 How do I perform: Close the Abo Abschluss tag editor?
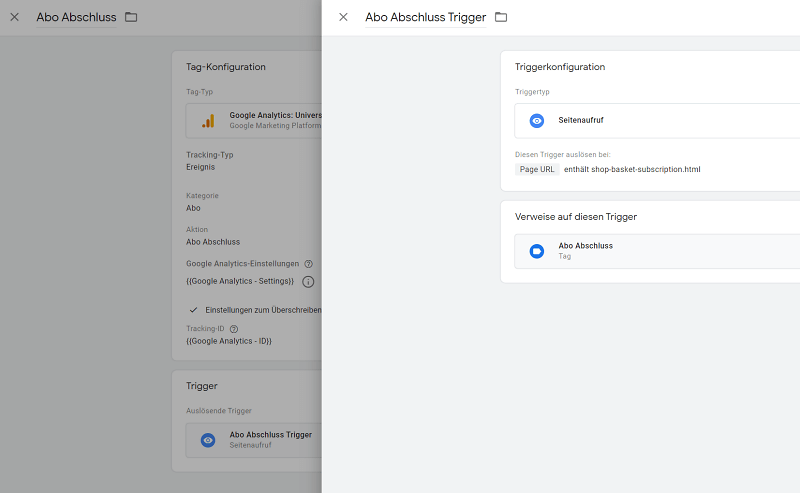pos(14,17)
